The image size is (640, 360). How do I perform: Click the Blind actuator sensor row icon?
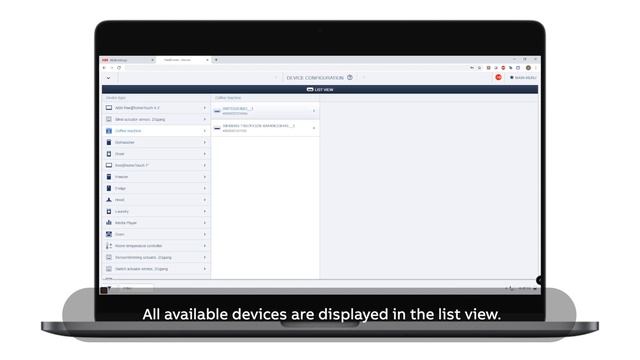(109, 119)
